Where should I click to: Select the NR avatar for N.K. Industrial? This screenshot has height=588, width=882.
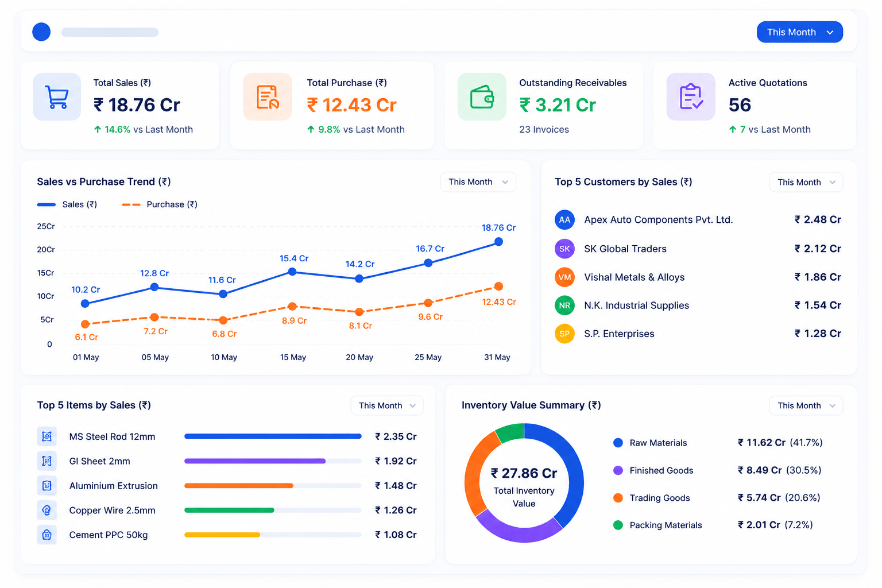point(564,305)
